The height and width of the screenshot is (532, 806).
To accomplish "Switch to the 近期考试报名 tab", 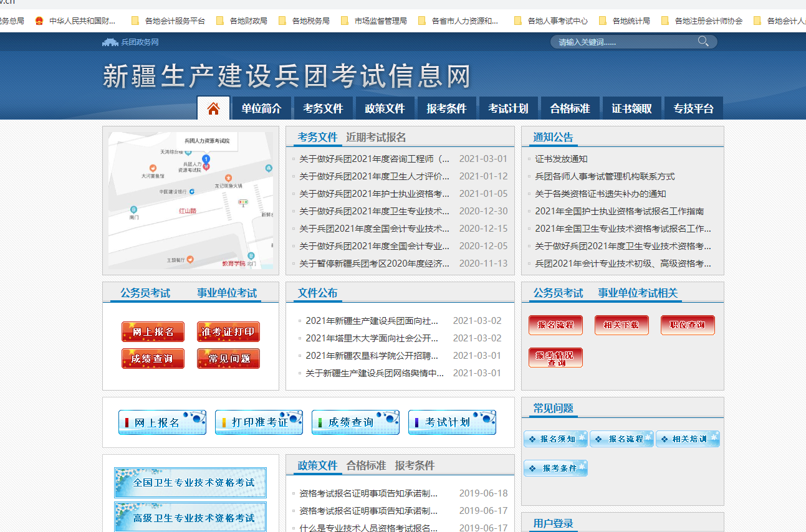I will (x=376, y=137).
